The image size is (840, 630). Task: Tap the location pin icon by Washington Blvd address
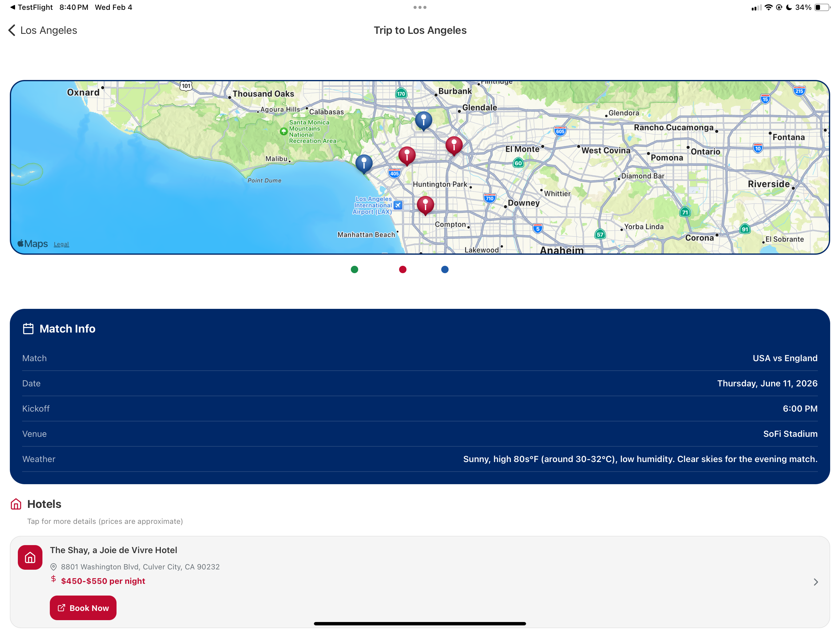point(53,567)
